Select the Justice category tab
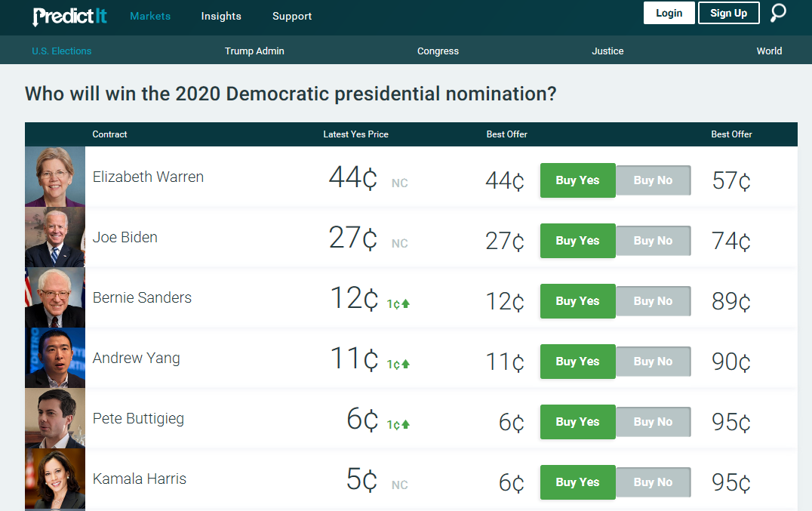 pos(607,51)
